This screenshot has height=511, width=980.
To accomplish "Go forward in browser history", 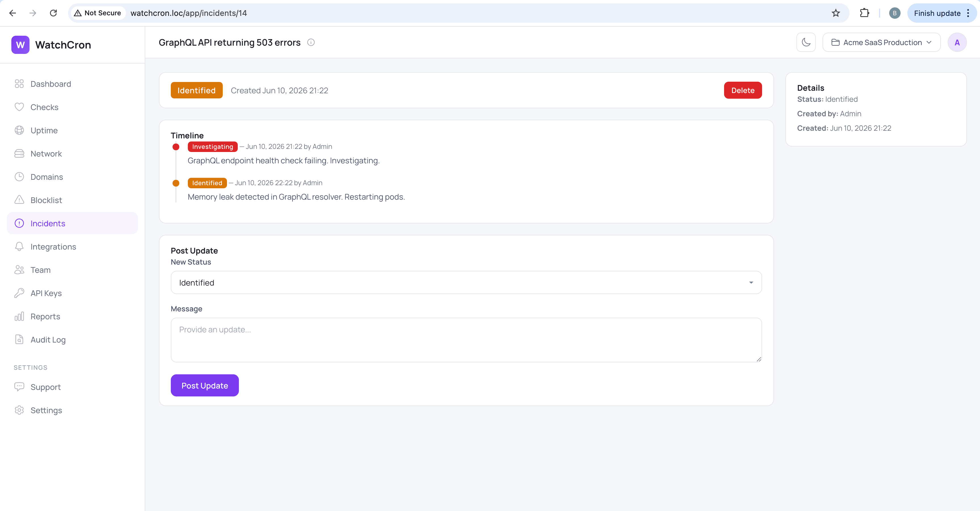I will [x=33, y=13].
